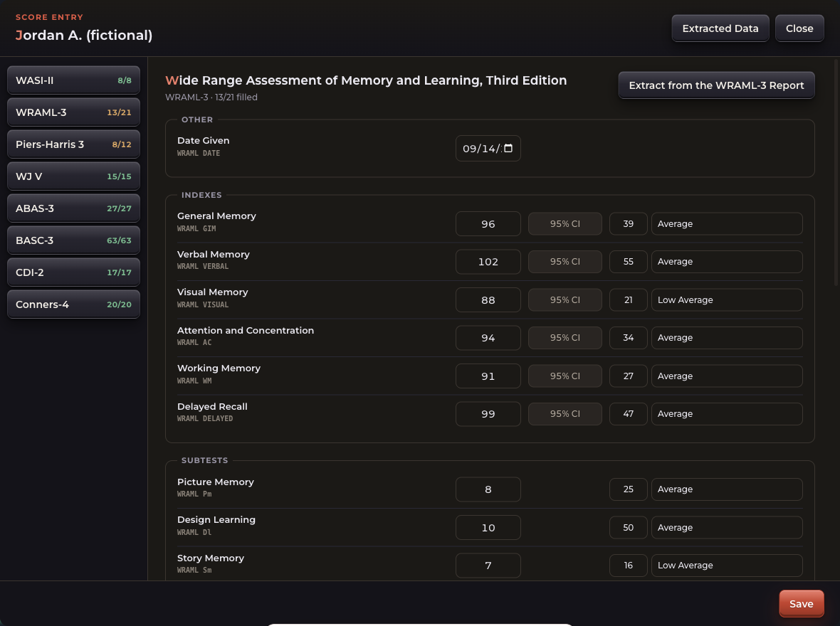Edit Design Learning percentile field 50
The image size is (840, 626).
628,527
